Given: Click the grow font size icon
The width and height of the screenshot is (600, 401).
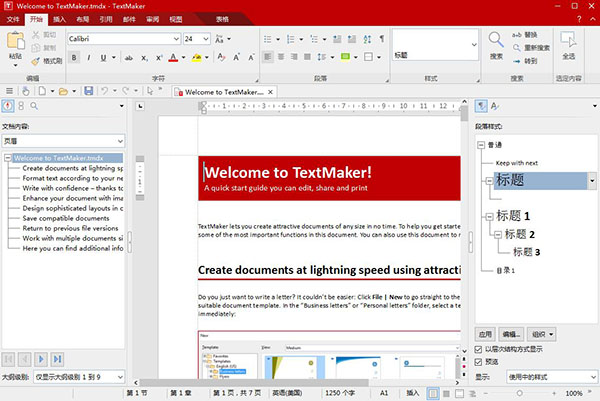Looking at the screenshot, I should [x=236, y=58].
